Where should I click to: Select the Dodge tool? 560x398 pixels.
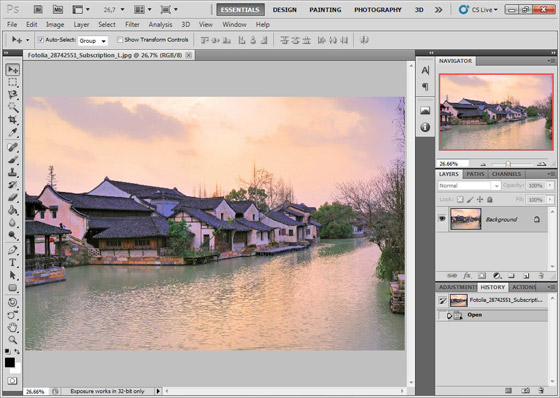(x=12, y=235)
